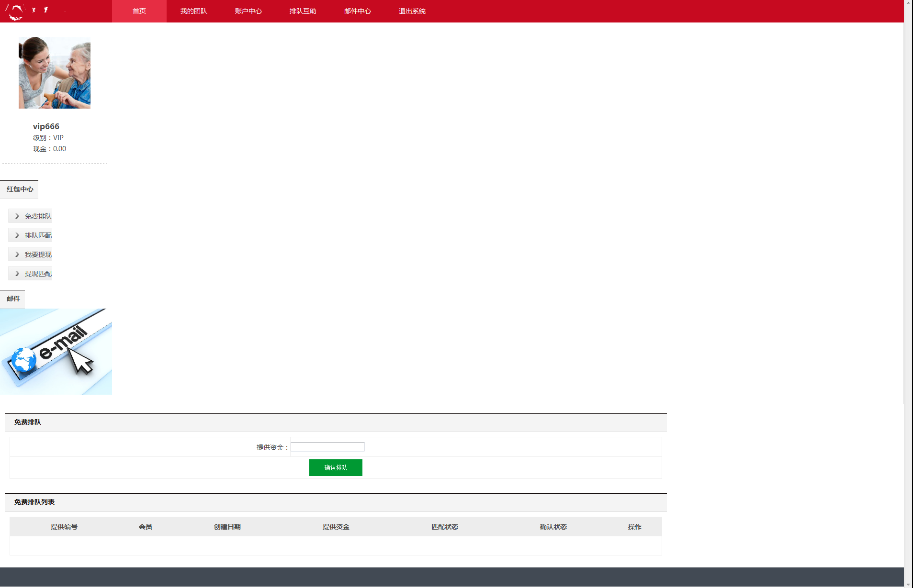Open 账户中心 from the navigation bar

[248, 11]
